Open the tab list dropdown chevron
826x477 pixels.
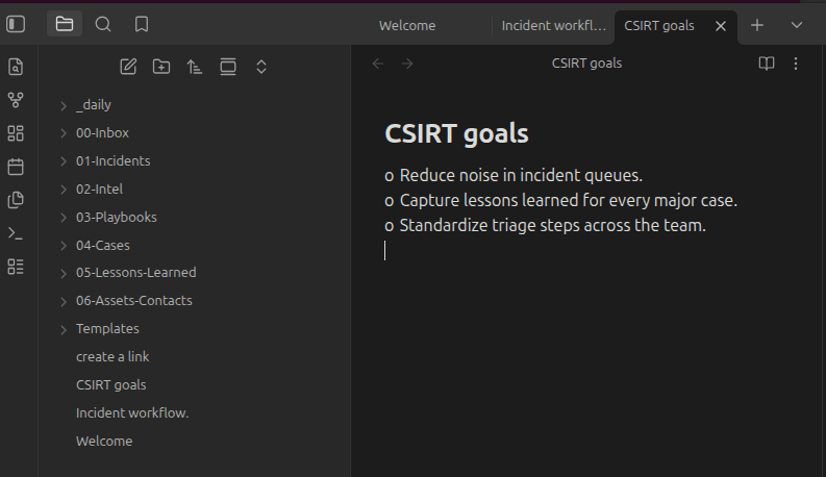pos(796,25)
